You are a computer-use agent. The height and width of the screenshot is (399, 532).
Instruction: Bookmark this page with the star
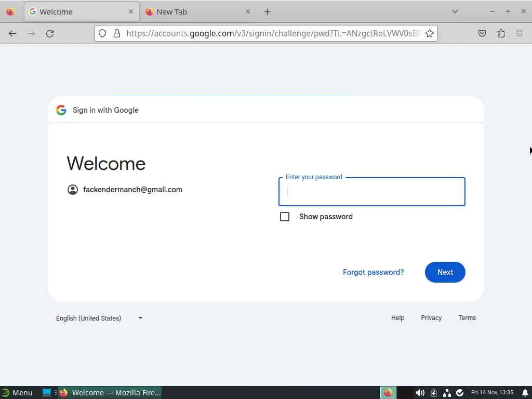click(430, 33)
